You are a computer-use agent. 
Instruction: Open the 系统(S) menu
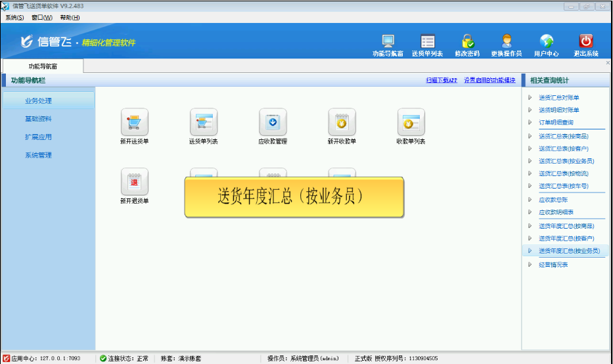click(x=14, y=17)
